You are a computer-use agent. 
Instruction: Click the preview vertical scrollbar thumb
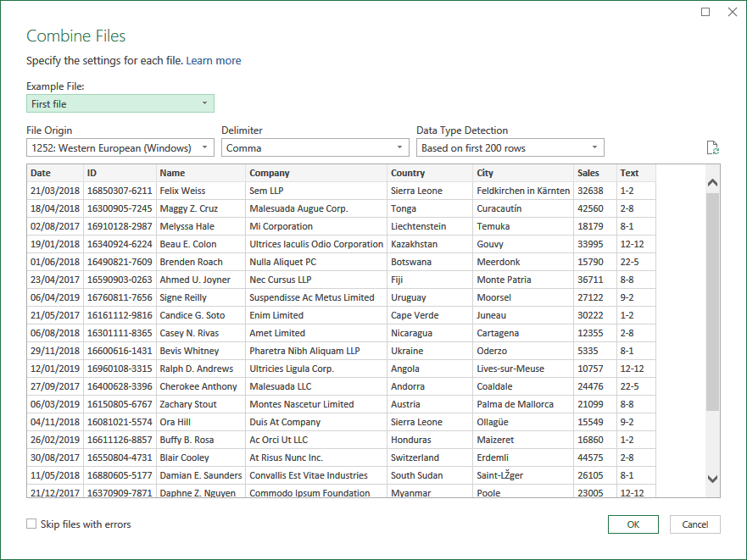pos(713,301)
